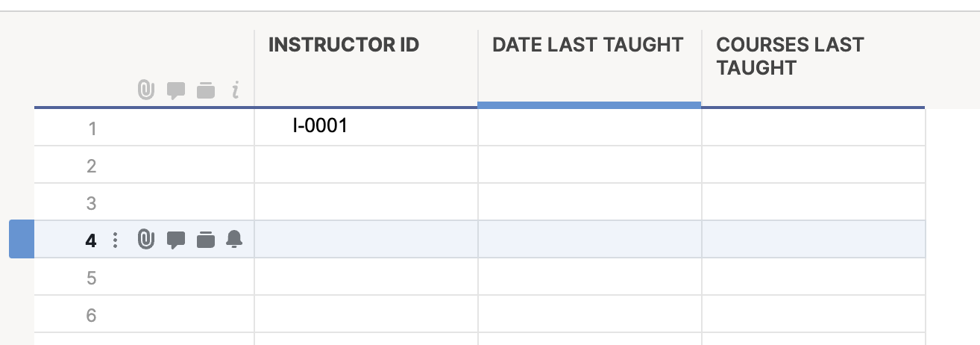This screenshot has width=980, height=345.
Task: Click the header row info icon
Action: click(236, 91)
